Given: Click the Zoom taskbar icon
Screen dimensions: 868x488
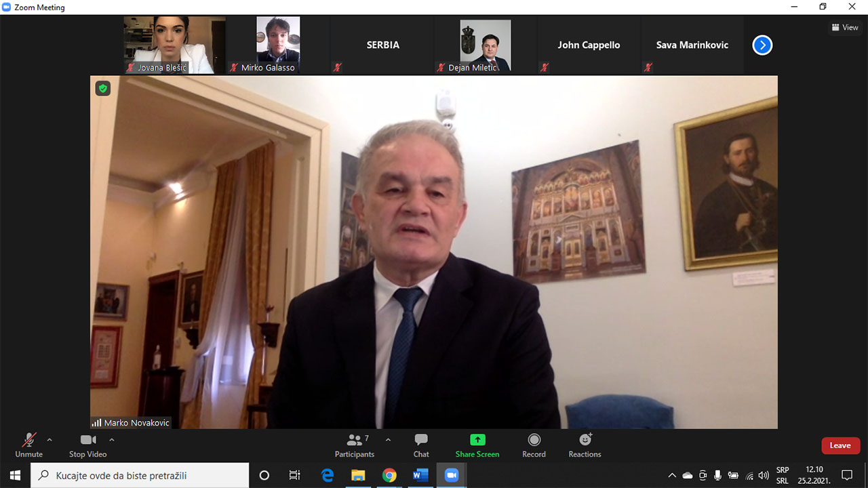Looking at the screenshot, I should (x=452, y=475).
